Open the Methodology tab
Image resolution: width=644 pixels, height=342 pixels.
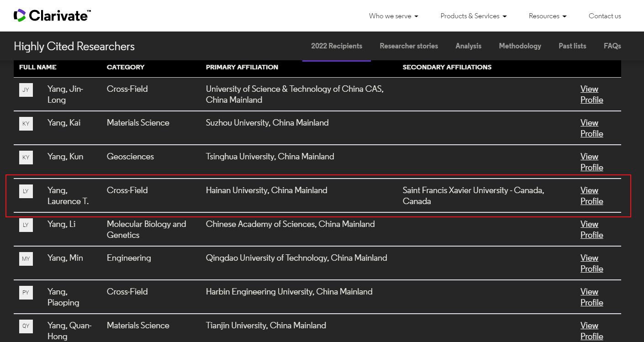[x=520, y=46]
